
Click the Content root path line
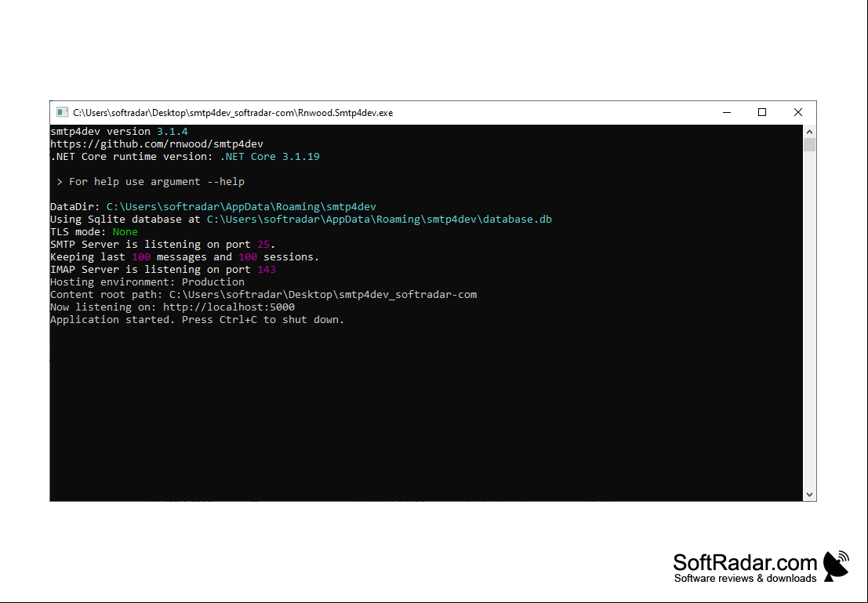click(x=263, y=295)
